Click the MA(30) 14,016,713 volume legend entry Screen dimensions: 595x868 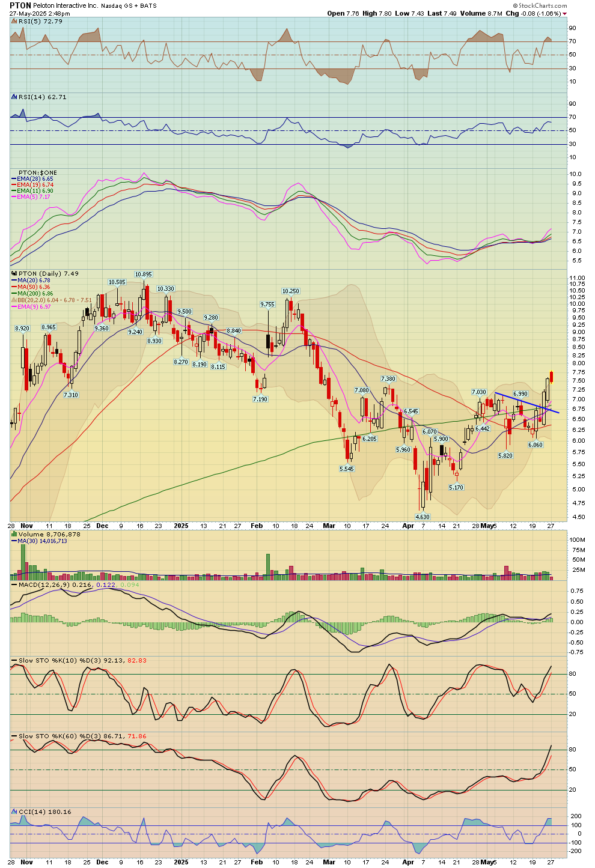pos(39,541)
